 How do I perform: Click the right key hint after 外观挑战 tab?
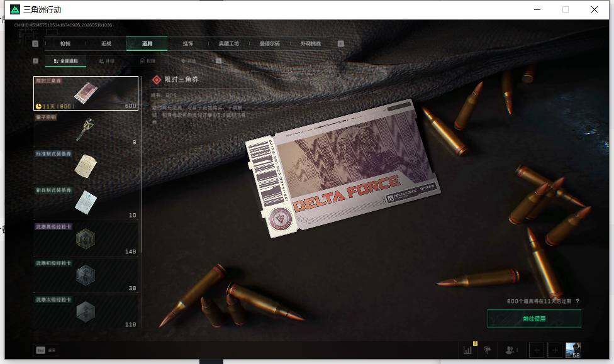pos(341,43)
